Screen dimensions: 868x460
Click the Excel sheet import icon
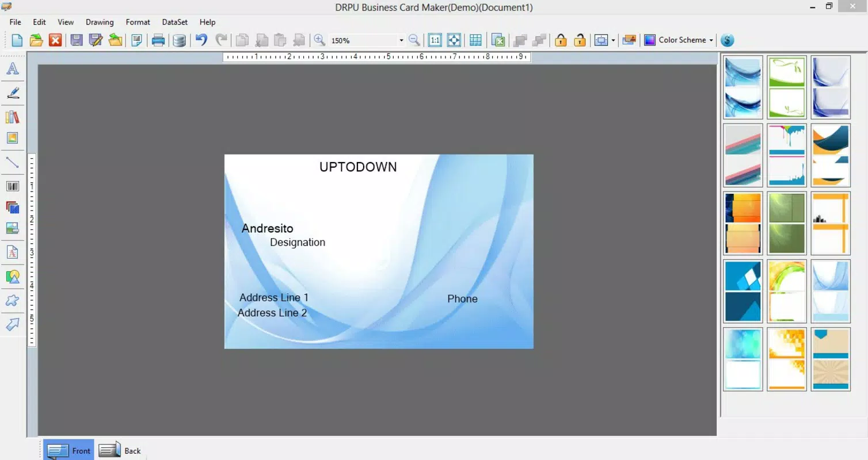(498, 40)
